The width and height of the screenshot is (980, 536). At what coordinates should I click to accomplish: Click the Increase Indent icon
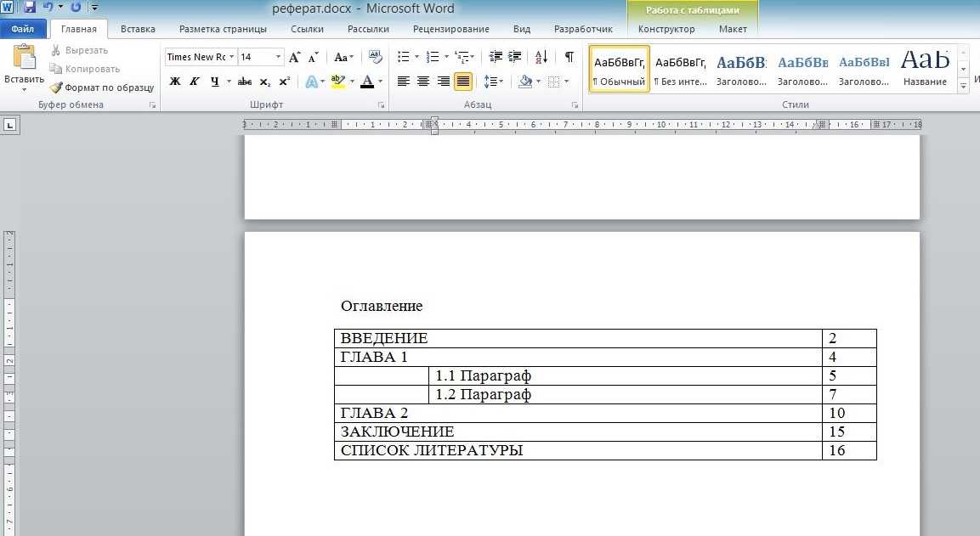[514, 57]
